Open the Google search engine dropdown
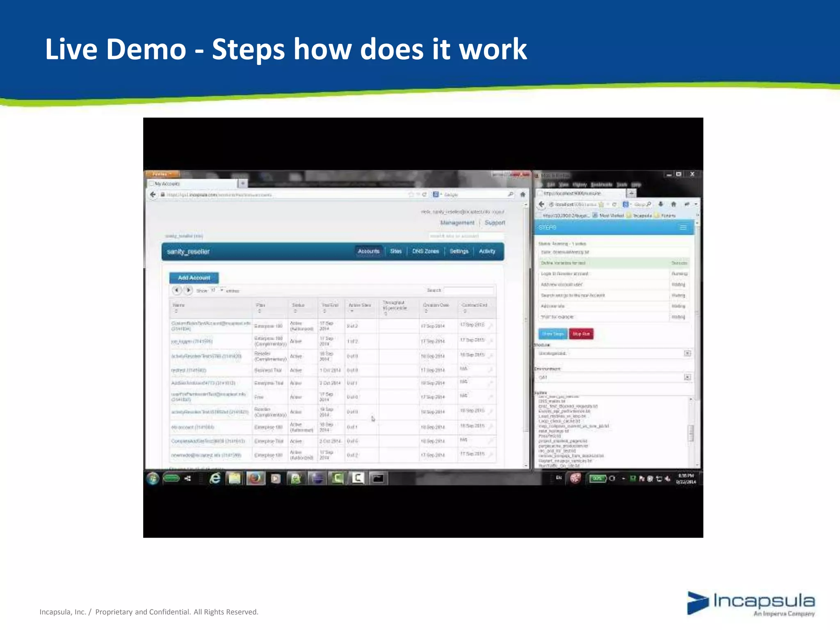The image size is (840, 630). (x=437, y=194)
